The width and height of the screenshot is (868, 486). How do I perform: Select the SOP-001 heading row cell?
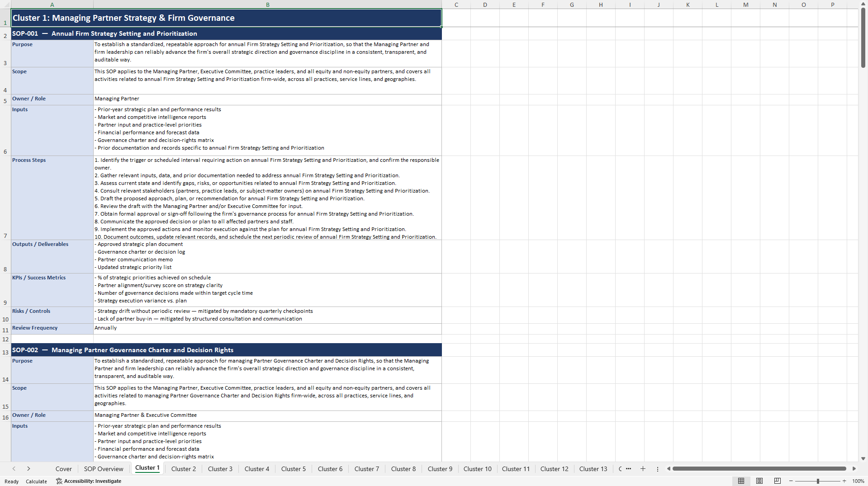(x=226, y=33)
